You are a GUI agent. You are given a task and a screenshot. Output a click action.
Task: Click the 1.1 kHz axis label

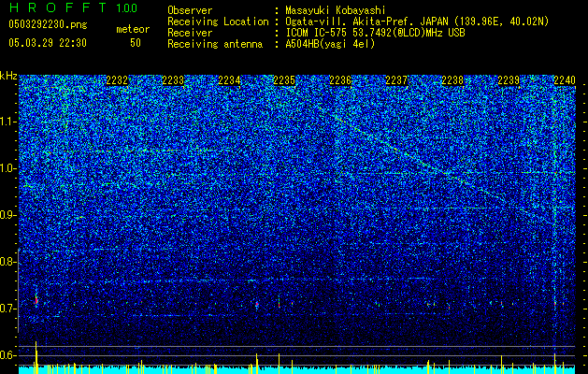(8, 122)
